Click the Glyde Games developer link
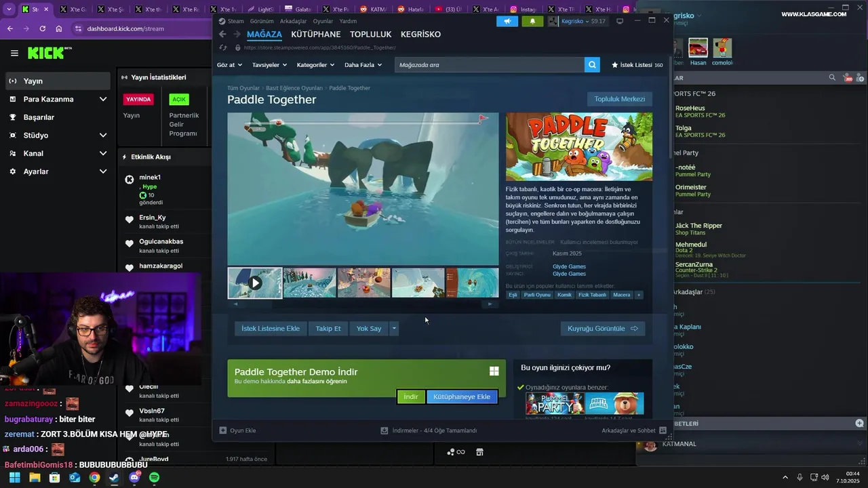 tap(570, 266)
